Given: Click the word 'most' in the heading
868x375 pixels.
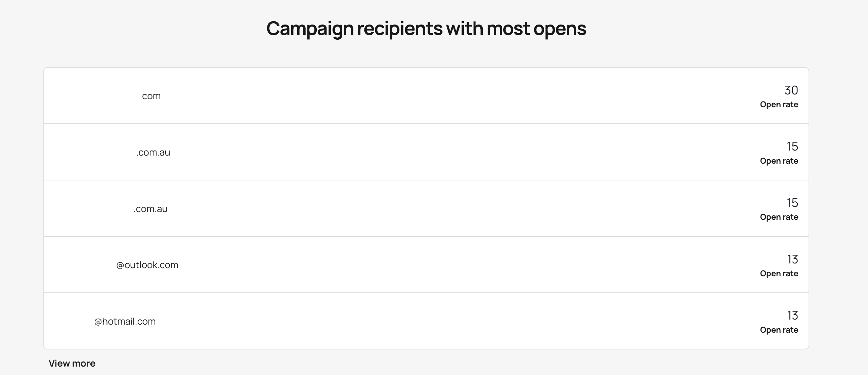Looking at the screenshot, I should click(x=508, y=29).
